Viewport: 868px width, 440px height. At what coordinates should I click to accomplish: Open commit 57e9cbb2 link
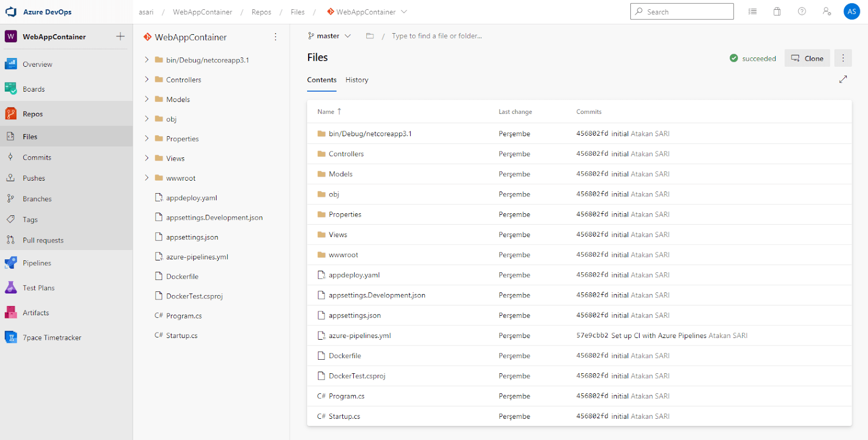[x=592, y=335]
